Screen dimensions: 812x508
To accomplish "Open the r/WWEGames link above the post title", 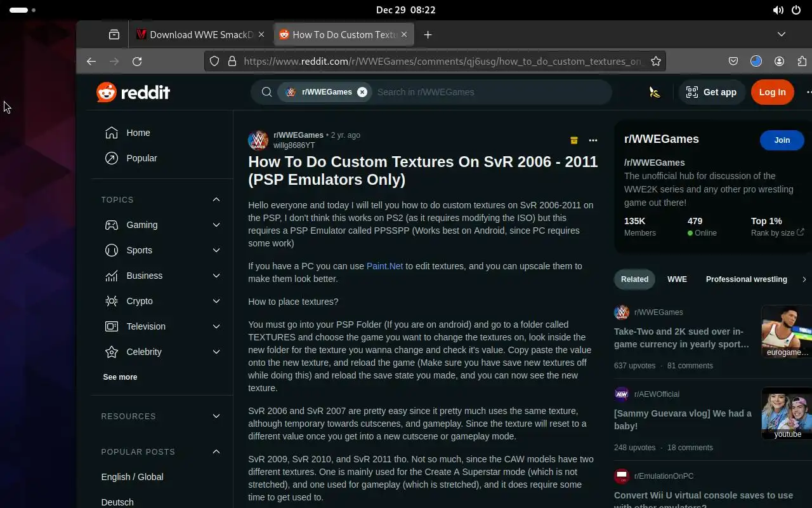I will point(298,135).
